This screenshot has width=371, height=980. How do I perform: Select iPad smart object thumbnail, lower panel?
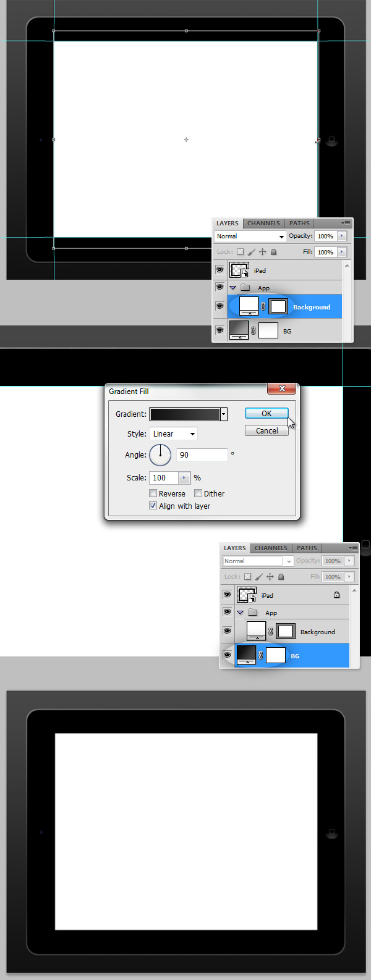click(247, 595)
